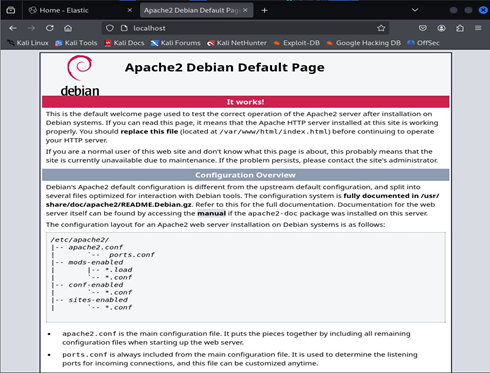
Task: Open the extensions puzzle icon
Action: pos(460,28)
